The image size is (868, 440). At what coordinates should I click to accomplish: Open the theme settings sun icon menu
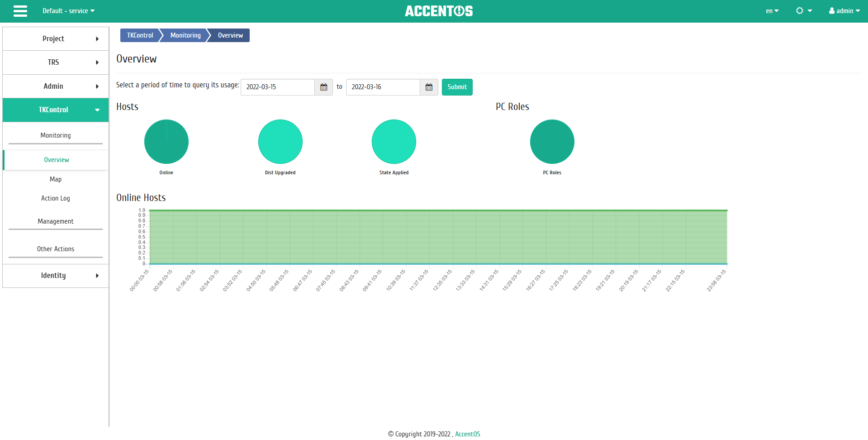804,11
